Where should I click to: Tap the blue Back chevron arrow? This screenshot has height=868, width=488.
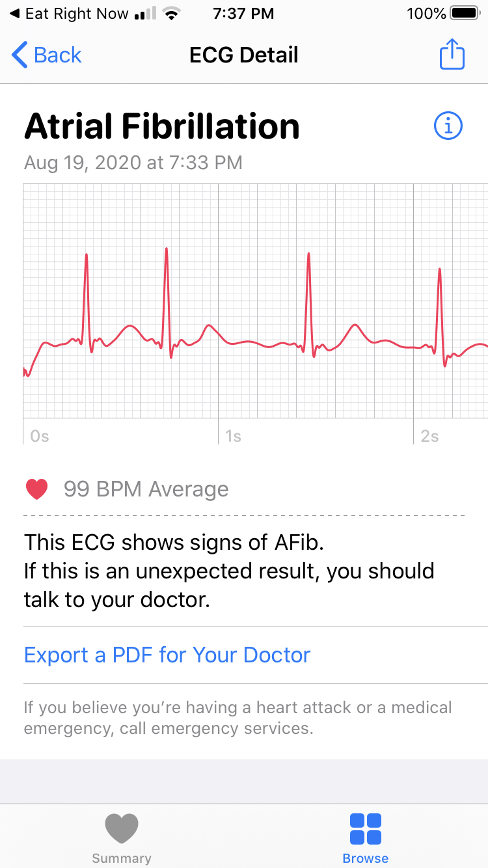click(x=20, y=55)
